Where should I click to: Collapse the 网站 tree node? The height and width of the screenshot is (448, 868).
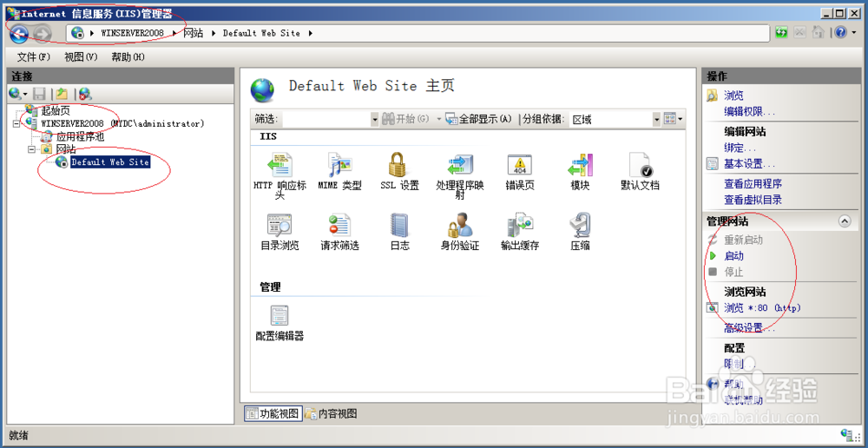31,149
